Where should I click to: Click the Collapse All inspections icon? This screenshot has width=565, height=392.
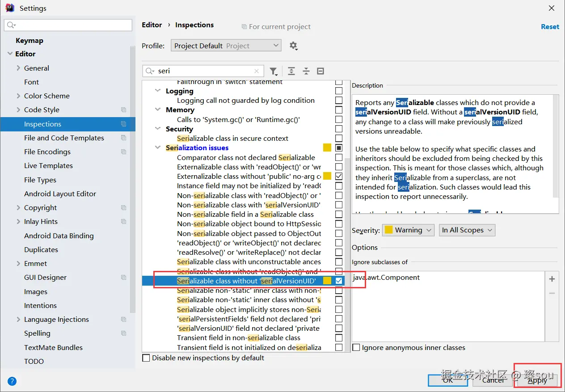tap(306, 71)
